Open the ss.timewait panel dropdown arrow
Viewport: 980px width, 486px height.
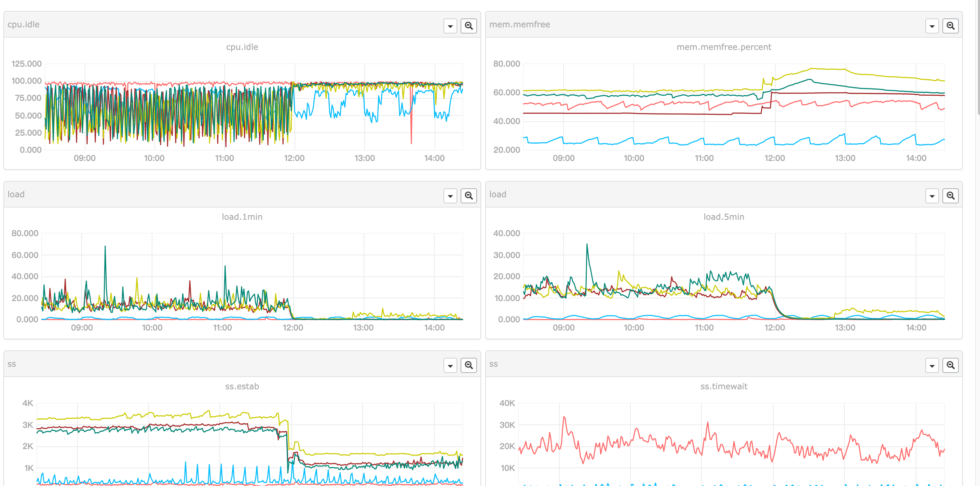click(932, 365)
